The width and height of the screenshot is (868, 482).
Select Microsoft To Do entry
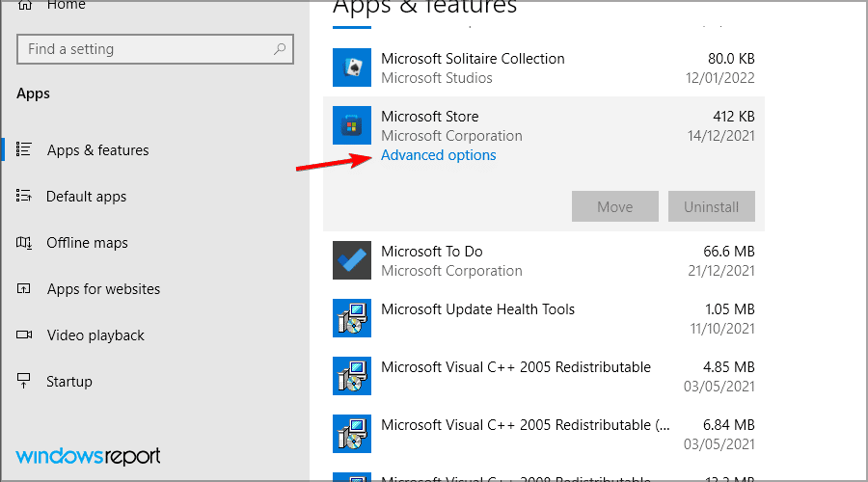(544, 260)
